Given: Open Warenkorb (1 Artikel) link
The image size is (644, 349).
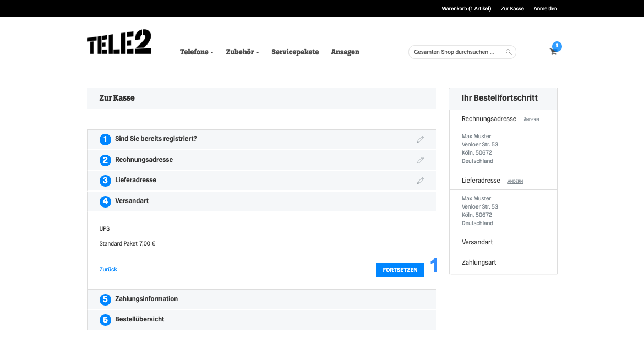Looking at the screenshot, I should (x=466, y=9).
